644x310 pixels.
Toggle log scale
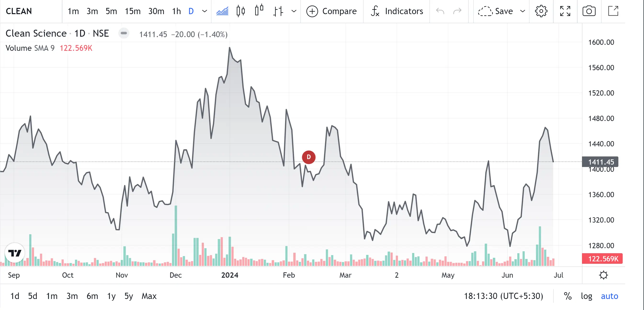[x=587, y=296]
